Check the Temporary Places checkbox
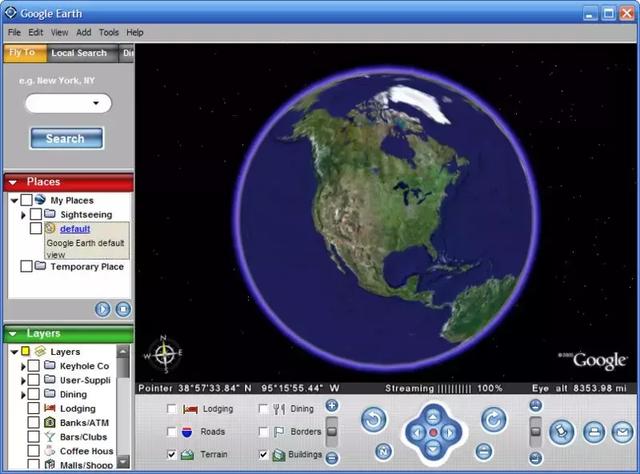Viewport: 640px width, 474px height. (x=27, y=266)
